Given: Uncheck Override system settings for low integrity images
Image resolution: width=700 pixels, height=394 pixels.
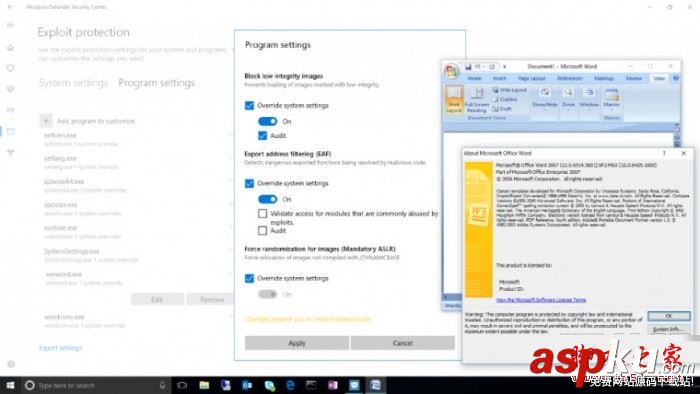Looking at the screenshot, I should (249, 105).
